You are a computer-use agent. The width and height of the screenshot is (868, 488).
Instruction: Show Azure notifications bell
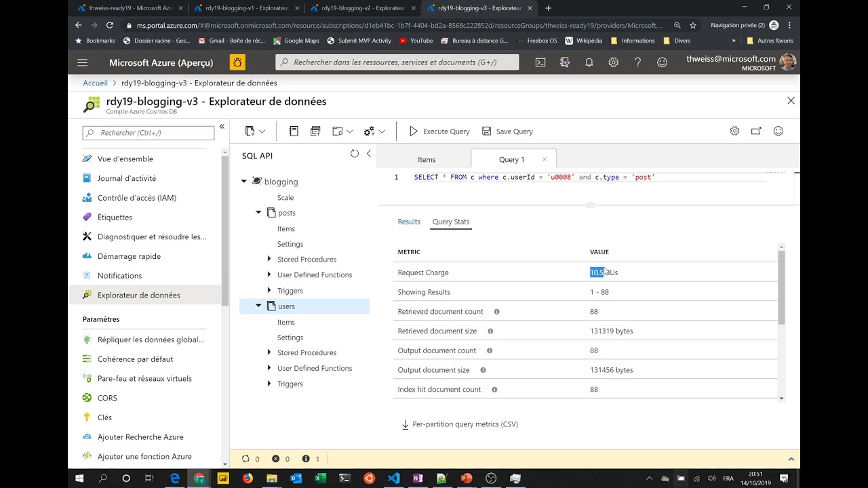pos(589,62)
